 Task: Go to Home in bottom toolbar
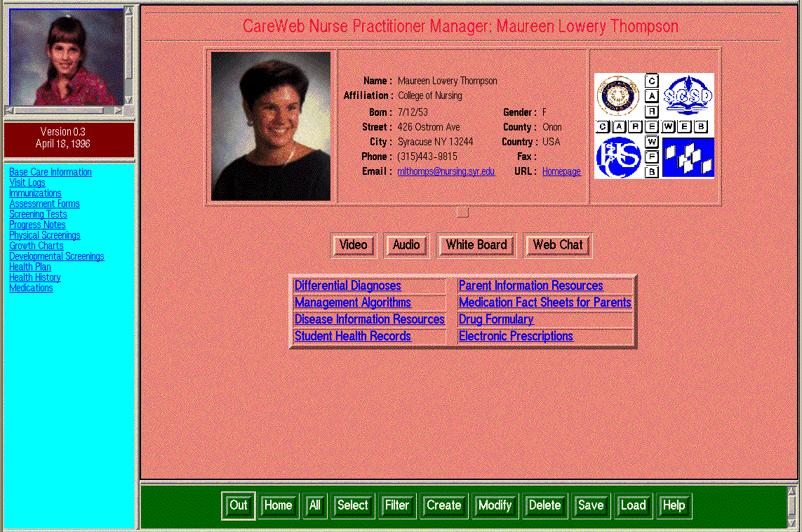tap(278, 506)
